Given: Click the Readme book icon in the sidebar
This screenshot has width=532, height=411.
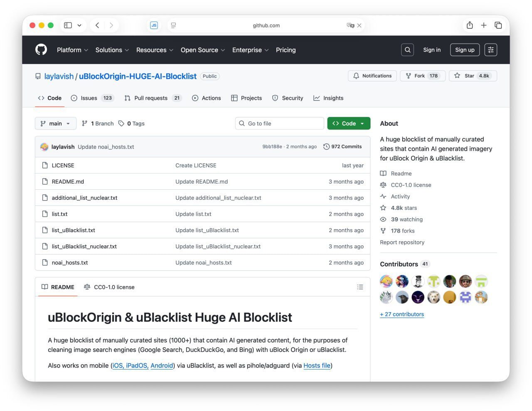Looking at the screenshot, I should (383, 173).
